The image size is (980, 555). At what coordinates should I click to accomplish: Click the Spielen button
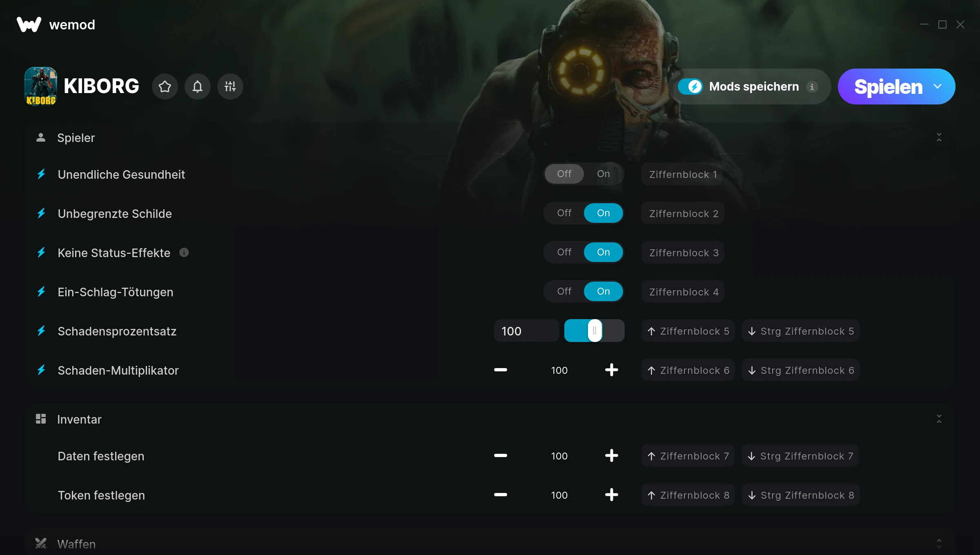(x=888, y=87)
